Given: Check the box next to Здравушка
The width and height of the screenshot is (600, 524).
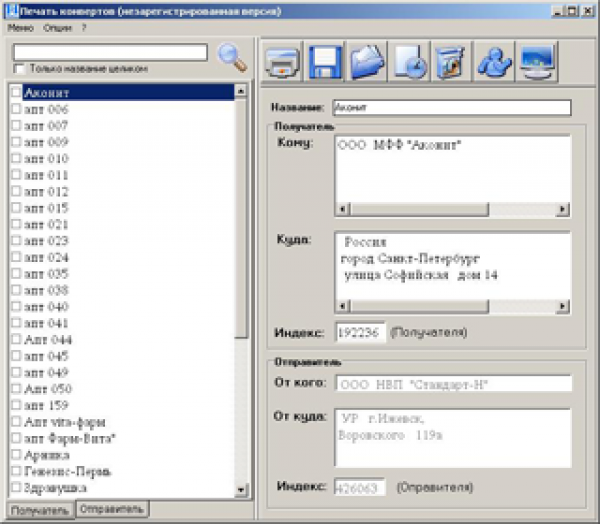Looking at the screenshot, I should (16, 487).
